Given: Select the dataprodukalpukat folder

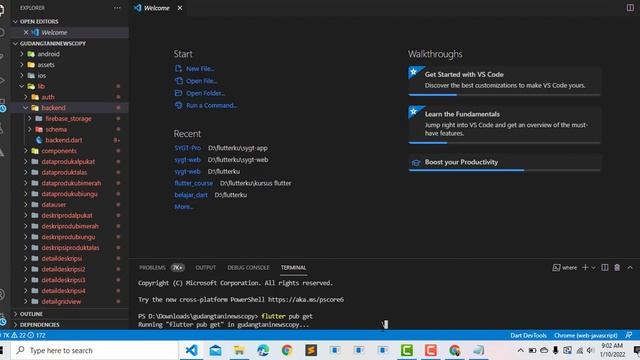Looking at the screenshot, I should point(68,162).
